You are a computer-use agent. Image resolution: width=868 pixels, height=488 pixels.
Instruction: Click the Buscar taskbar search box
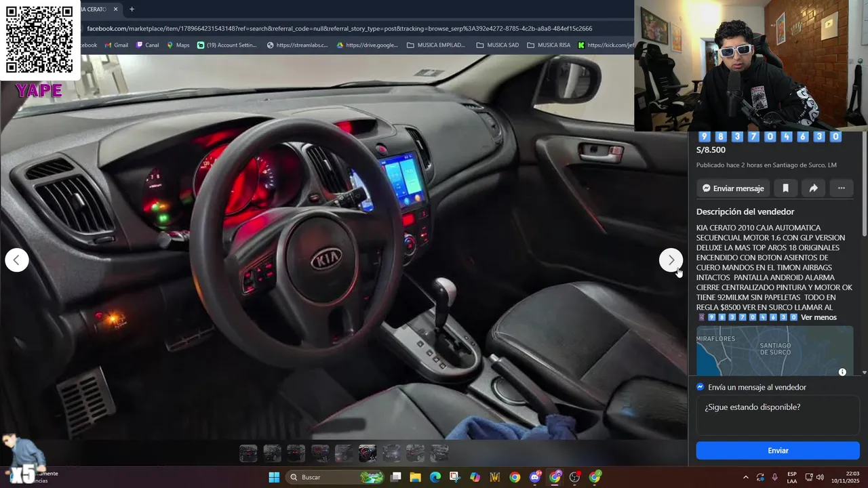[335, 477]
